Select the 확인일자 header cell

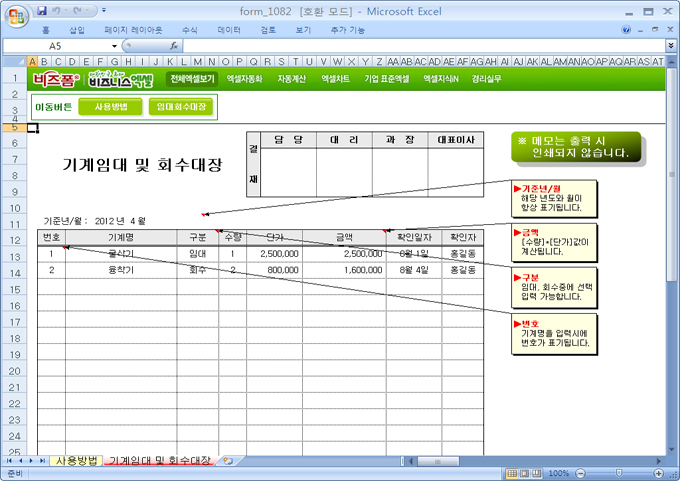414,237
